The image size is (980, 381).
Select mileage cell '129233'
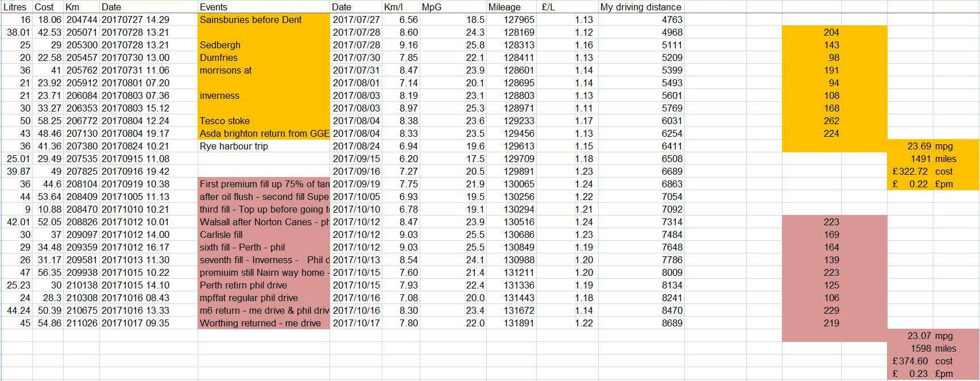[x=512, y=121]
